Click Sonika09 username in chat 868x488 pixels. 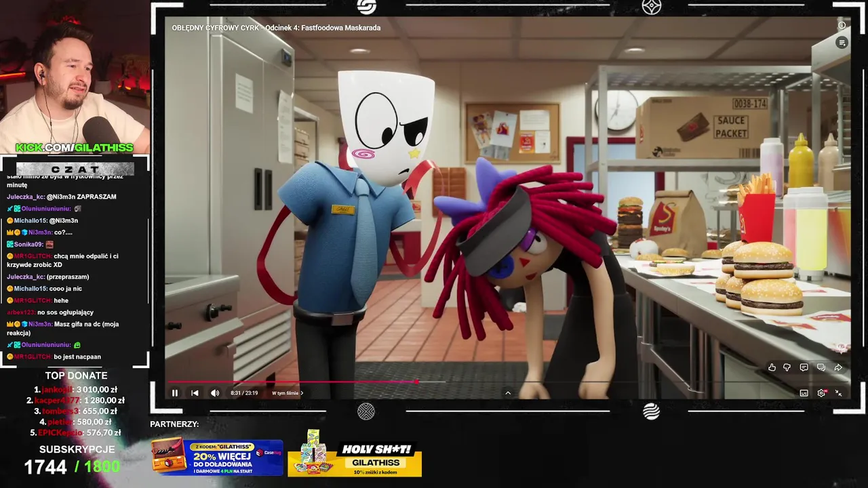click(28, 244)
